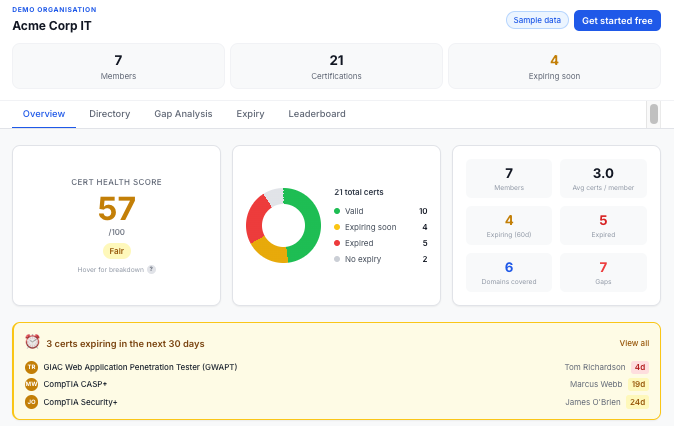674x426 pixels.
Task: Switch to the Directory tab
Action: point(110,114)
